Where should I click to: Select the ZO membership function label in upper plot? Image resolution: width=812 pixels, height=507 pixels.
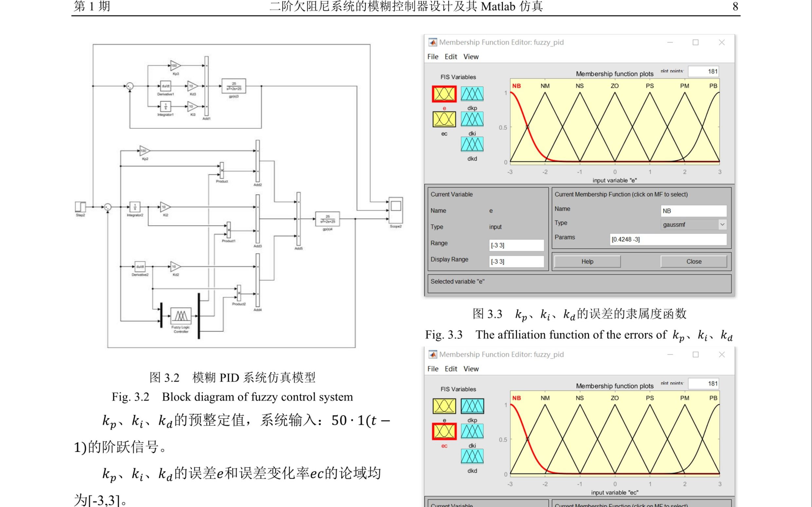click(615, 86)
